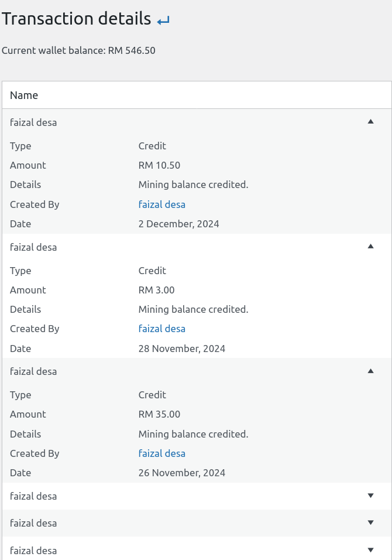
Task: Collapse the 2 December transaction row
Action: click(x=370, y=122)
